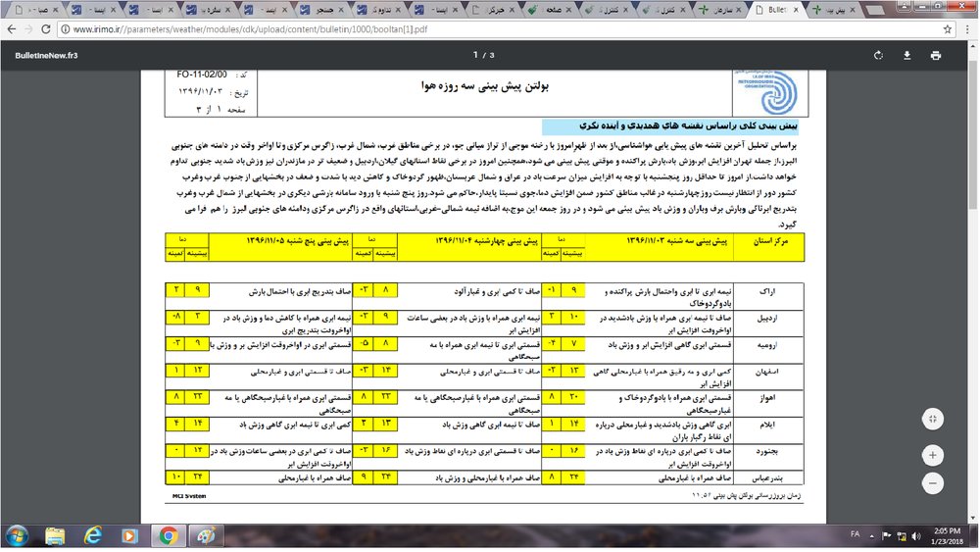Switch to the تداوم tab
980x552 pixels.
[x=378, y=10]
